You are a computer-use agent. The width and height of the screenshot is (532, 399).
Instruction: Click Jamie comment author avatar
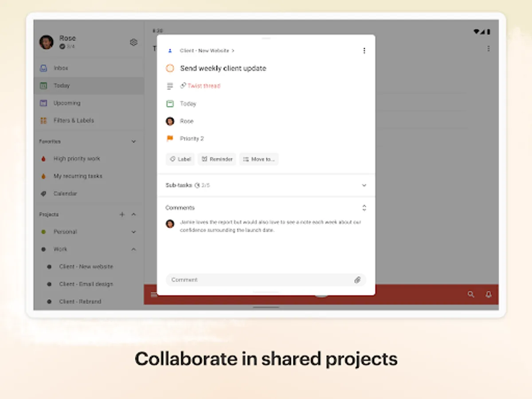[x=170, y=223]
